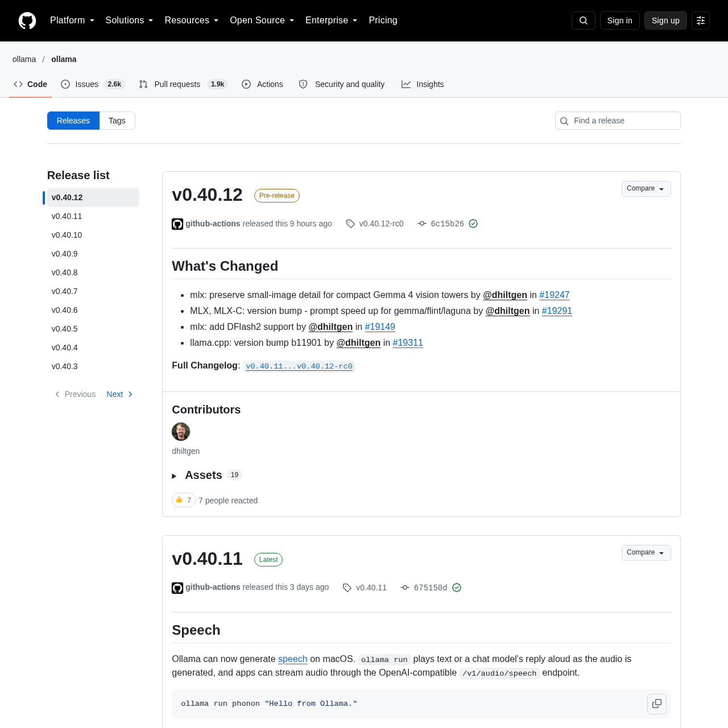Expand the Platform menu
728x728 pixels.
72,20
